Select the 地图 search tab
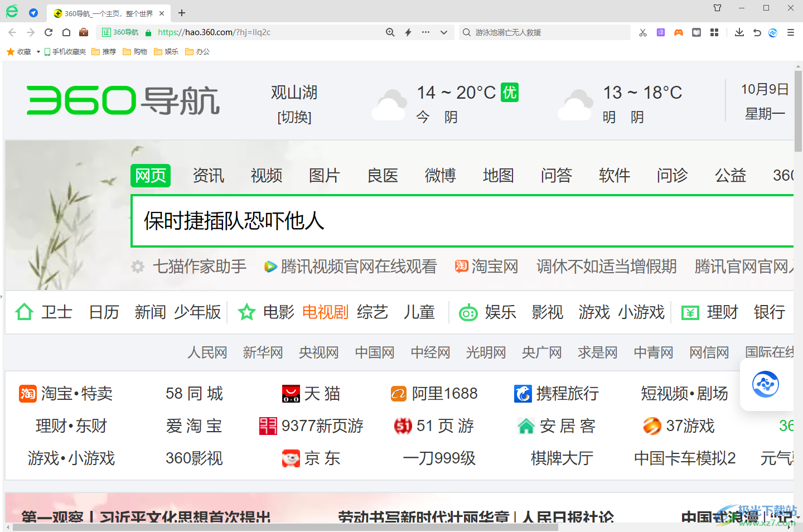803x532 pixels. (x=499, y=176)
